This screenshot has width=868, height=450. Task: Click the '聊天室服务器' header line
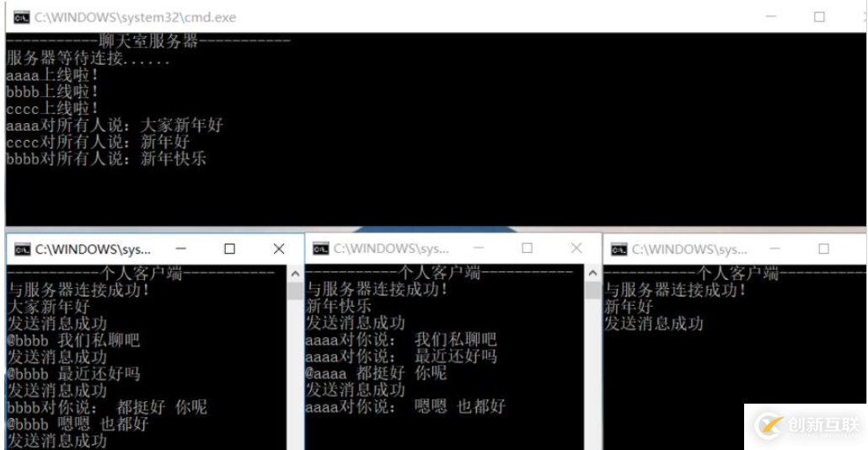coord(148,40)
